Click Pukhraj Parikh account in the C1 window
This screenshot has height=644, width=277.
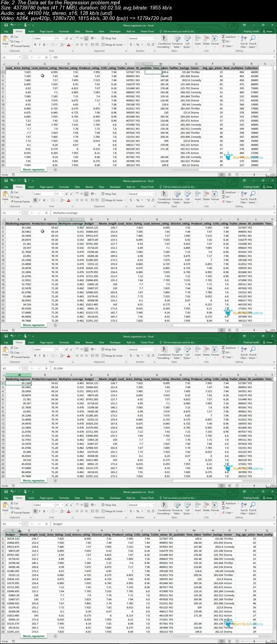251,187
